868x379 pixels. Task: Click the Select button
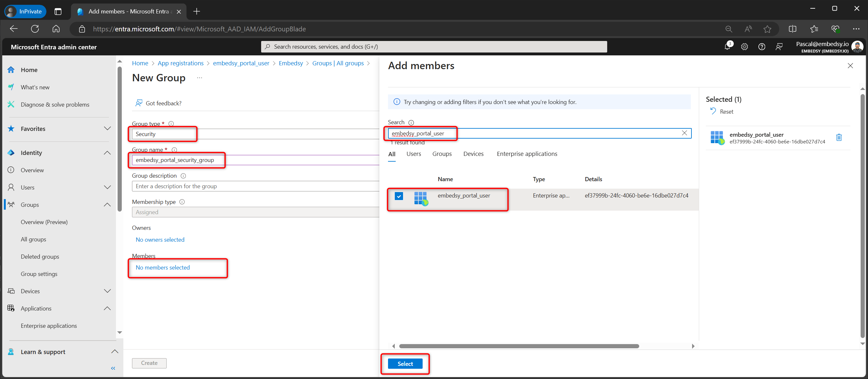click(x=405, y=364)
